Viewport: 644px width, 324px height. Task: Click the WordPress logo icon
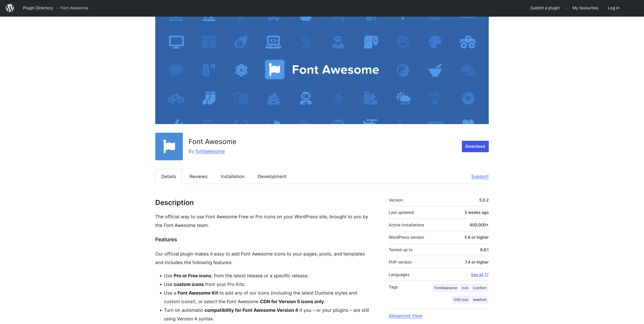pyautogui.click(x=10, y=8)
